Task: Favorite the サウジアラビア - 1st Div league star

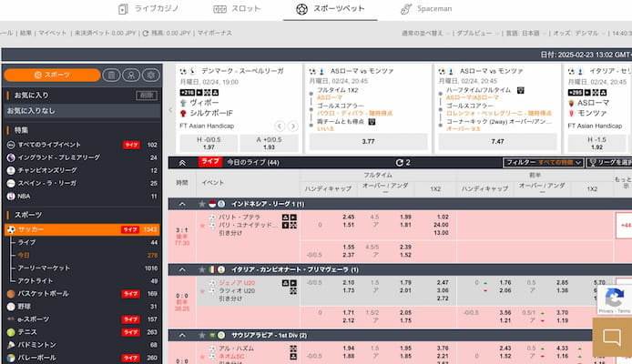Action: pos(202,336)
